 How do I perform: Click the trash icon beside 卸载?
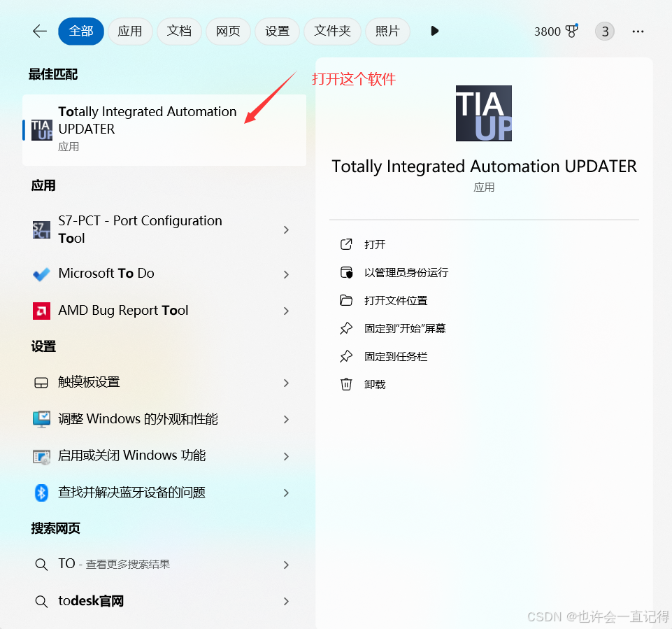pos(346,384)
